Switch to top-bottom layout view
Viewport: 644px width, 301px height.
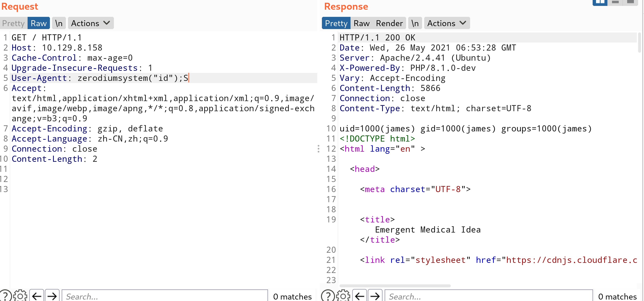point(615,3)
